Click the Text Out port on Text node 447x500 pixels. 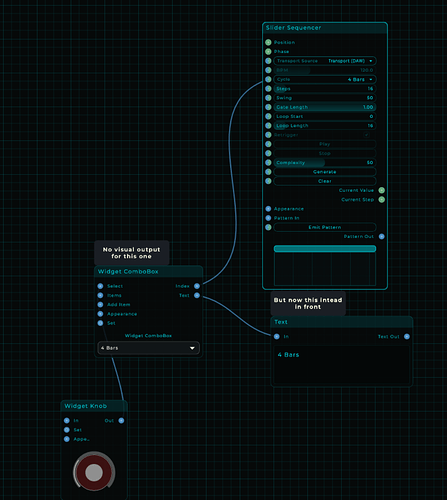point(407,336)
